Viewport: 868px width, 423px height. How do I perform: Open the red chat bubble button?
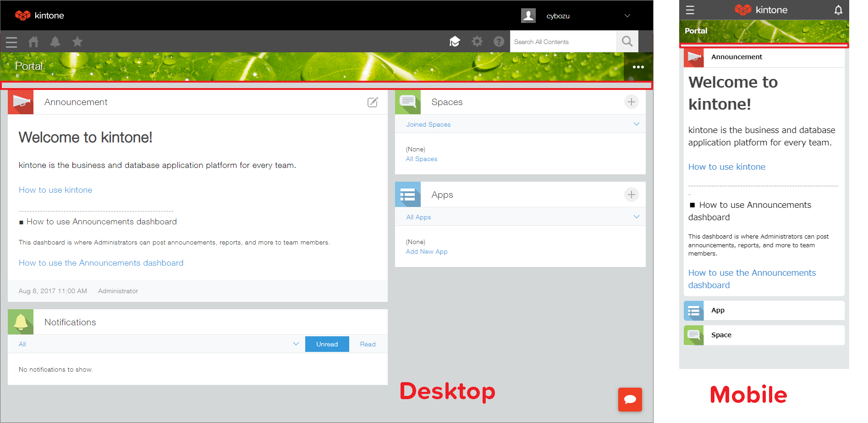coord(630,400)
